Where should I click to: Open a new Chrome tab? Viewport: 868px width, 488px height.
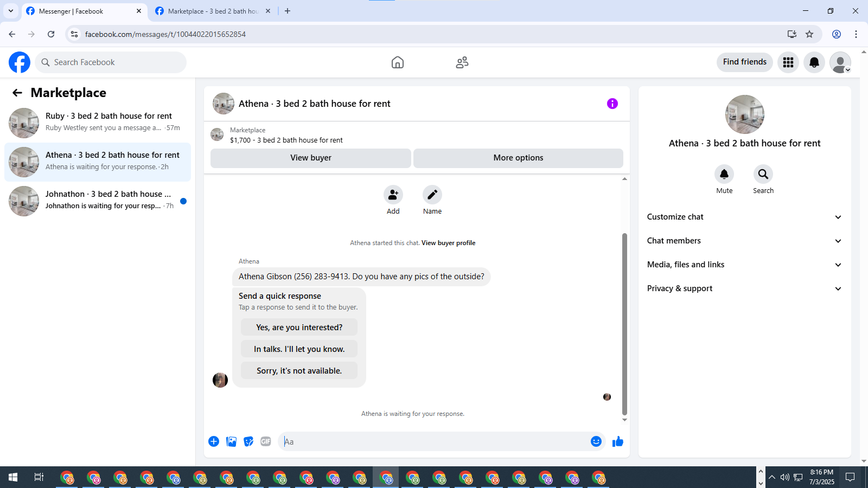point(288,11)
